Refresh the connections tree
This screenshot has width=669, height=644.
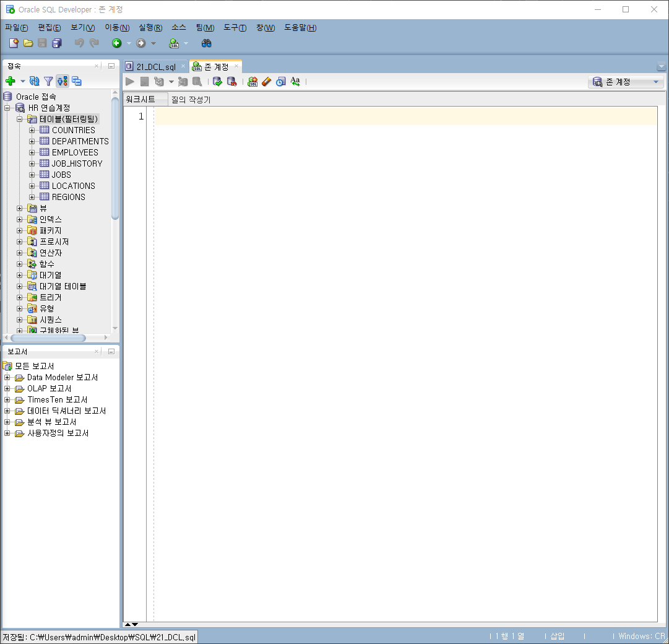click(x=35, y=81)
